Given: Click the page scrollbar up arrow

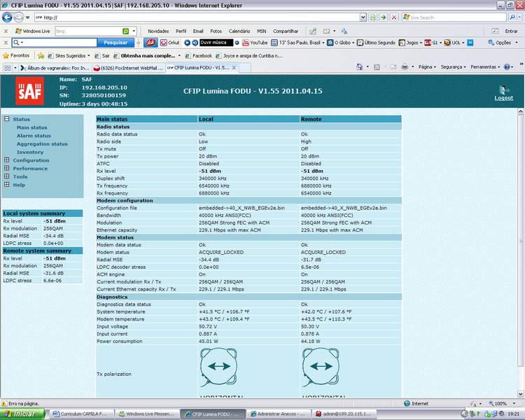Looking at the screenshot, I should pos(521,111).
